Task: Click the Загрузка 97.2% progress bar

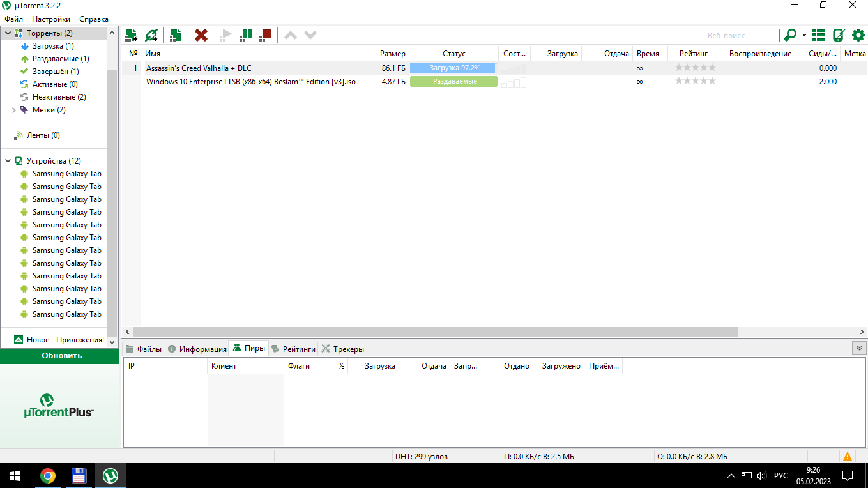Action: [x=453, y=68]
